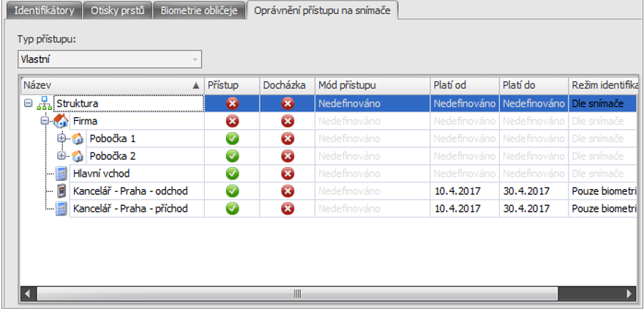Toggle Docházka red cross for Struktura
The image size is (644, 310).
[x=288, y=104]
